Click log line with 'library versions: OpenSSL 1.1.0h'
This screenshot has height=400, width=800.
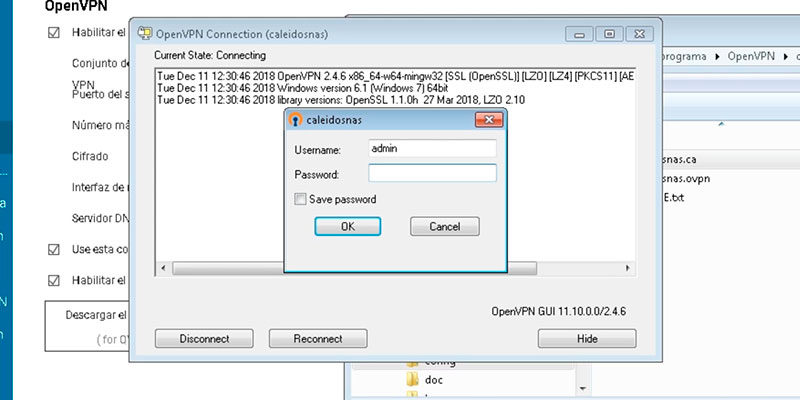point(341,100)
